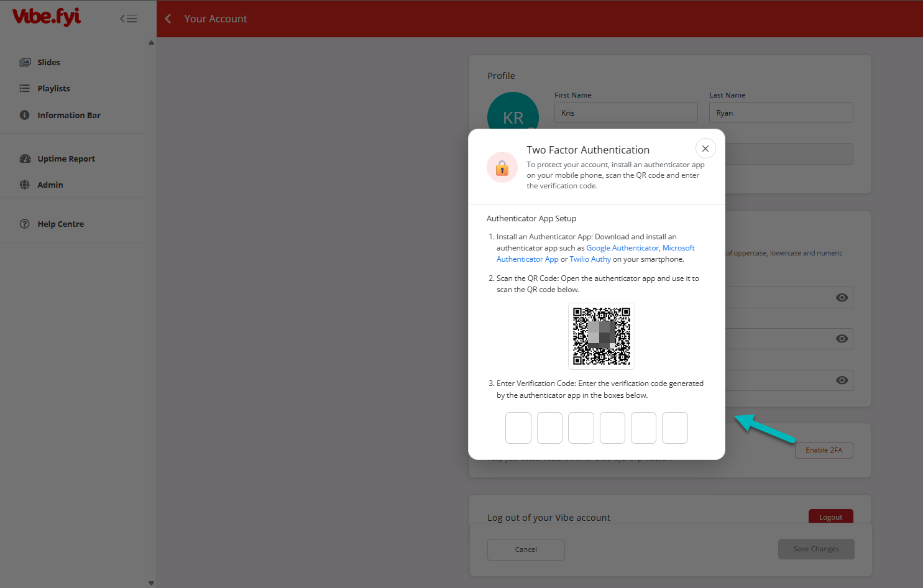923x588 pixels.
Task: Toggle visibility of the second password field
Action: click(x=842, y=339)
